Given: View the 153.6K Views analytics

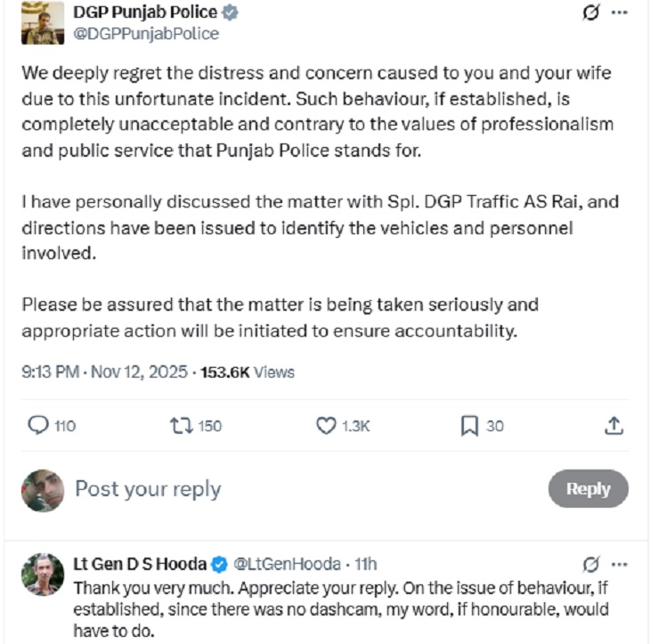Looking at the screenshot, I should (x=248, y=372).
